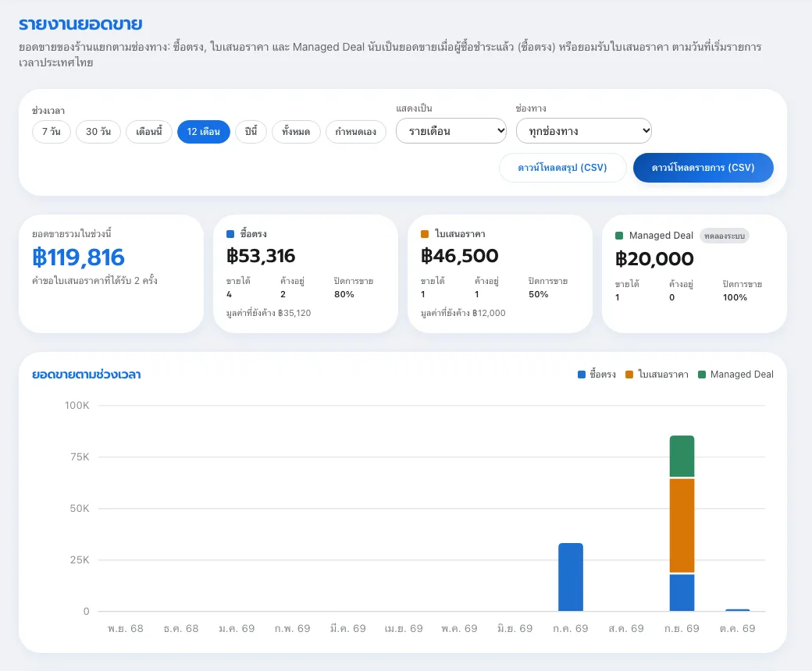Click the blue ซื้อตรง card swatch
812x671 pixels.
(x=230, y=234)
